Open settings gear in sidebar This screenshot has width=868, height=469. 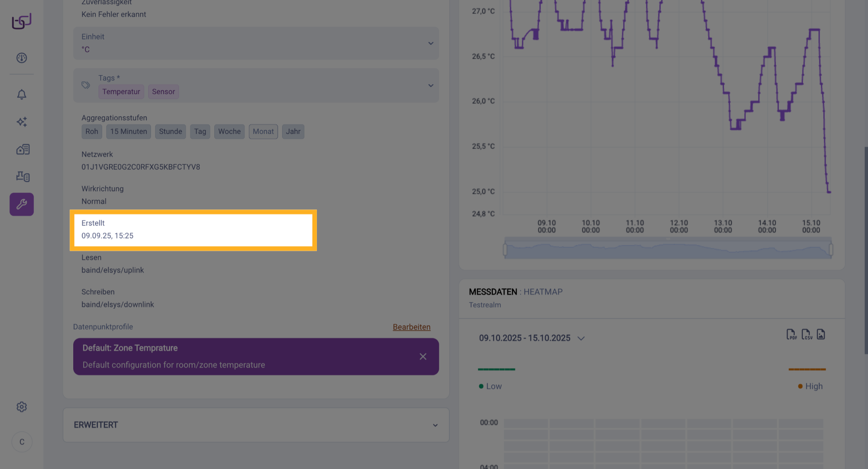click(22, 407)
